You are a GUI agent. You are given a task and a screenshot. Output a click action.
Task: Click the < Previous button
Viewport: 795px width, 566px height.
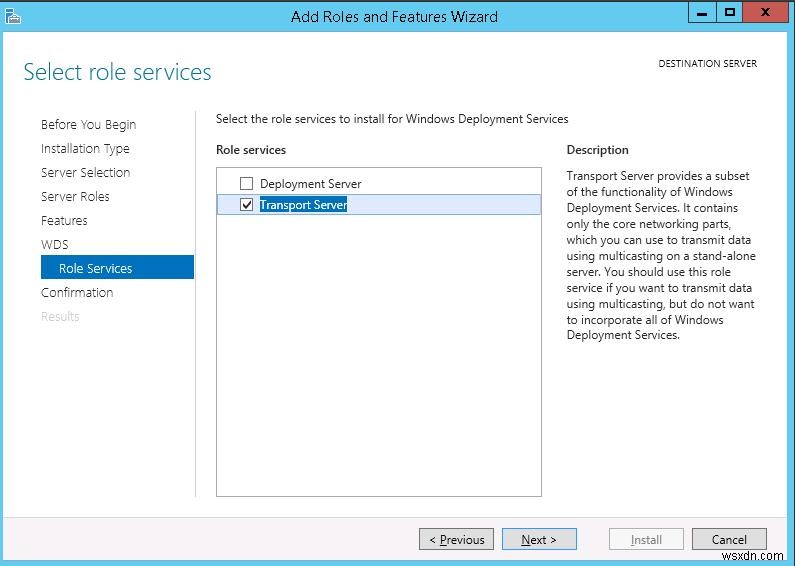tap(456, 539)
